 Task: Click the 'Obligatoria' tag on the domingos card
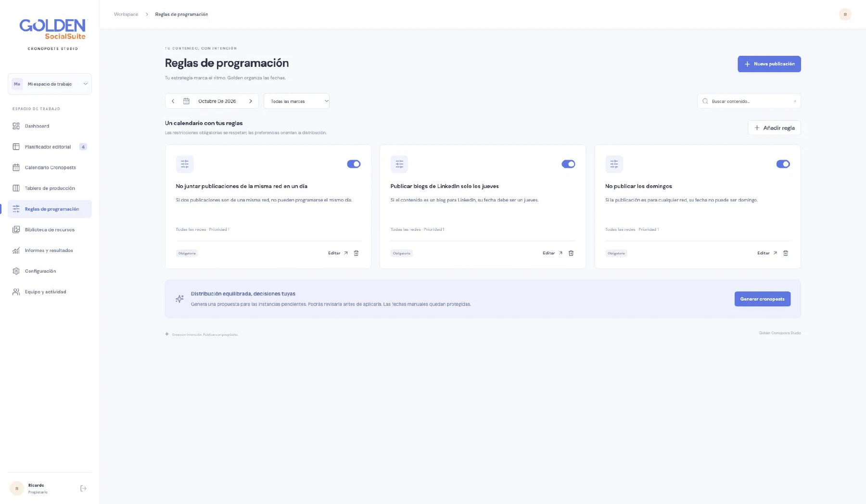pyautogui.click(x=616, y=253)
